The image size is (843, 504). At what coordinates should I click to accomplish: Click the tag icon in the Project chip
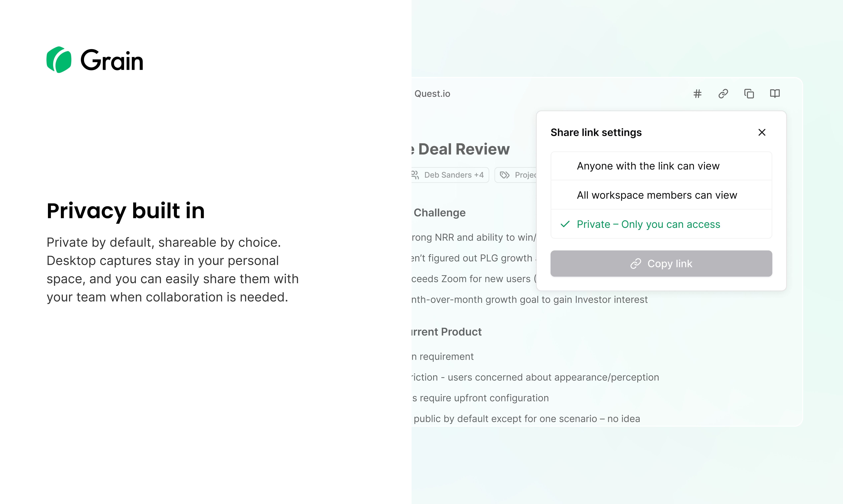(505, 175)
